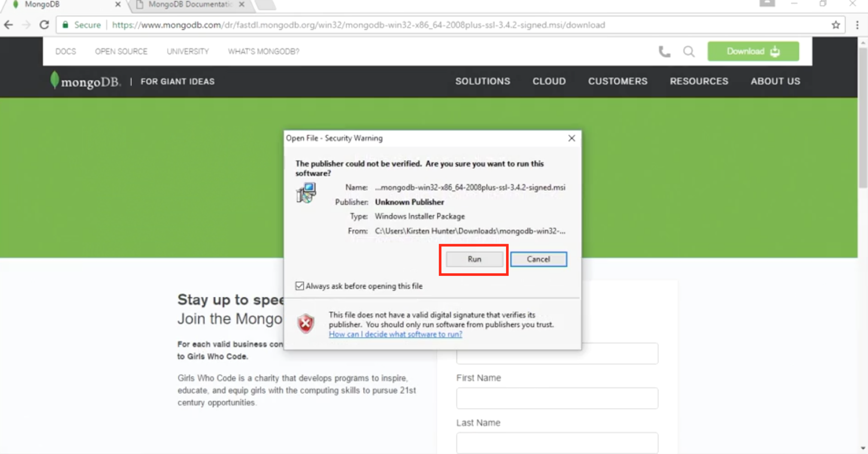The height and width of the screenshot is (454, 868).
Task: Click the browser back arrow
Action: (9, 25)
